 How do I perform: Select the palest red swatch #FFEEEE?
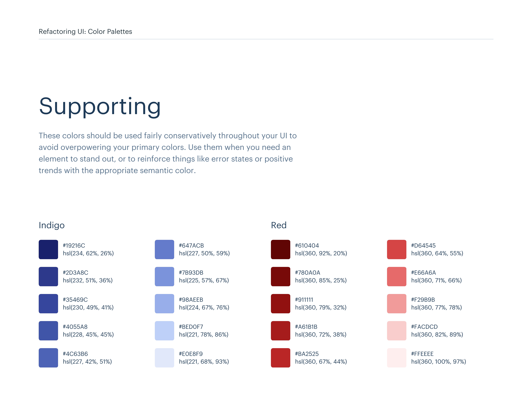[397, 357]
